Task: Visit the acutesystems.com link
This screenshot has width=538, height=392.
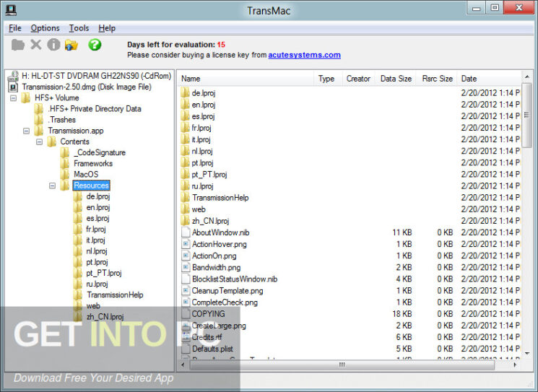Action: 304,55
